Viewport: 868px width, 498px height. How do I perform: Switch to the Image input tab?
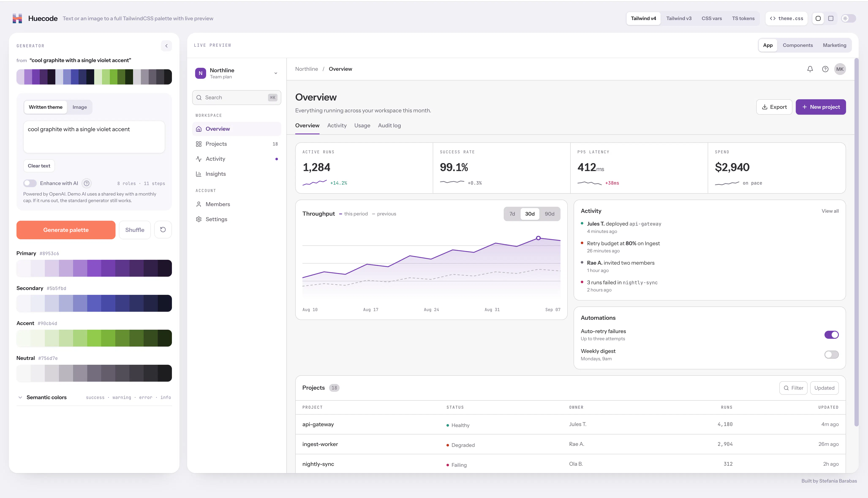click(80, 107)
